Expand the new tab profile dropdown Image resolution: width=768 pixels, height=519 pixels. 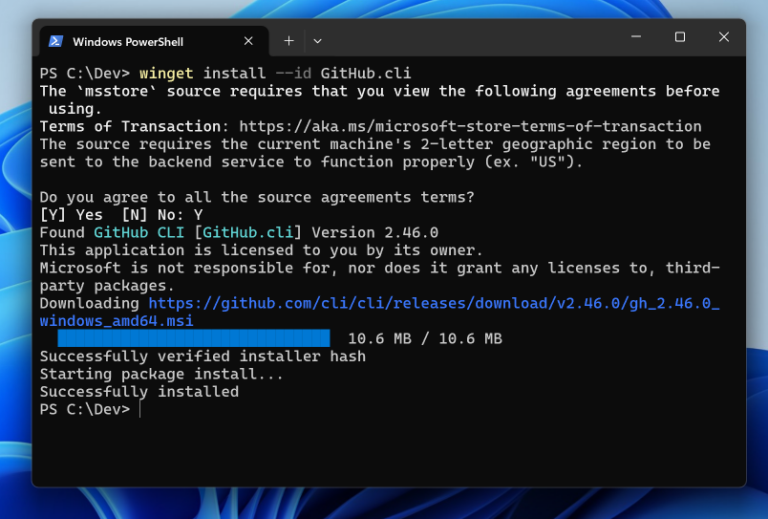(x=317, y=41)
